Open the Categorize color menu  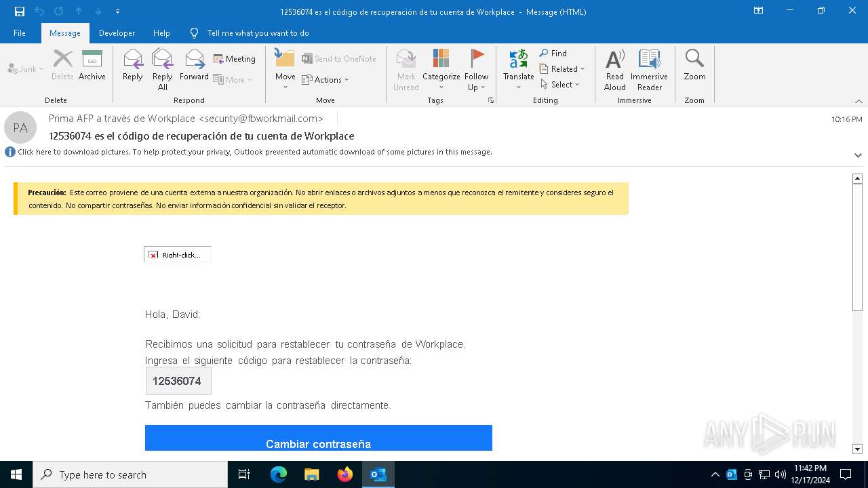[x=441, y=70]
